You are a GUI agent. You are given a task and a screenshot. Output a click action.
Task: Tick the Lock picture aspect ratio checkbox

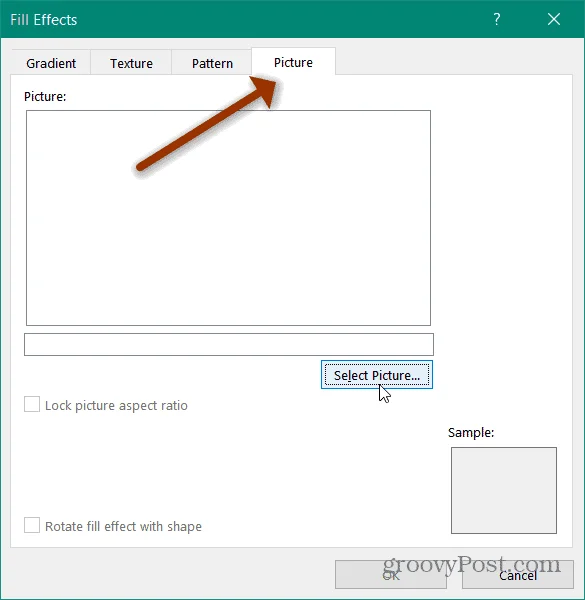32,404
